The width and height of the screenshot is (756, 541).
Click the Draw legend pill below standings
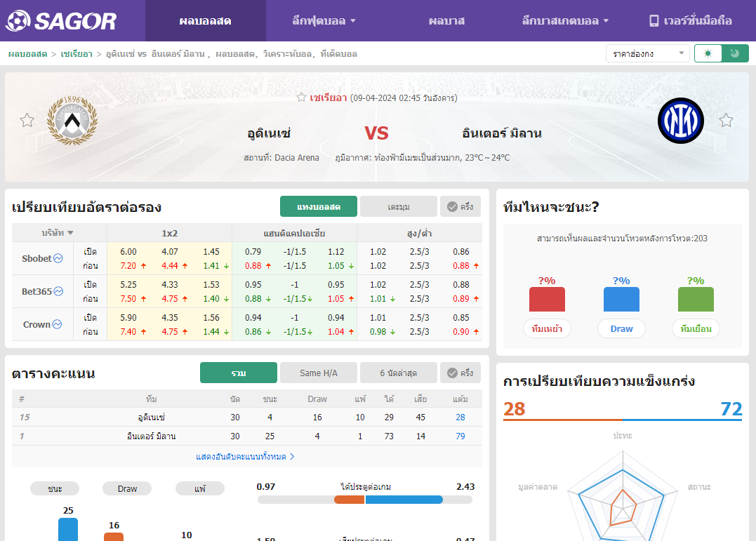tap(127, 488)
